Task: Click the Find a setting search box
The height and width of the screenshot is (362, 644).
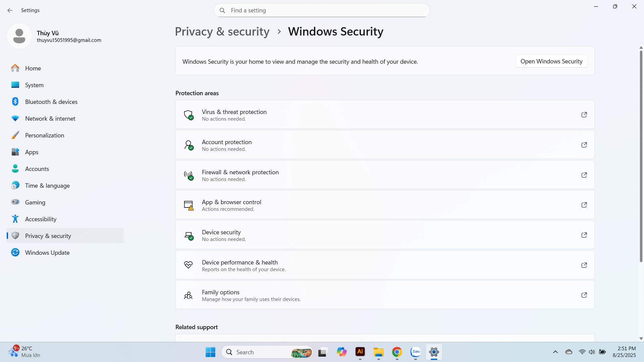Action: [x=321, y=10]
